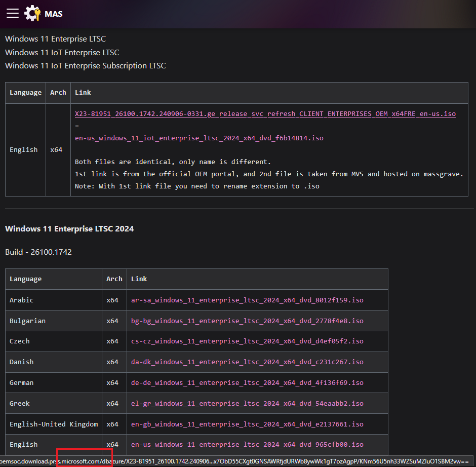
Task: Click the 'German' language cell
Action: (x=54, y=383)
